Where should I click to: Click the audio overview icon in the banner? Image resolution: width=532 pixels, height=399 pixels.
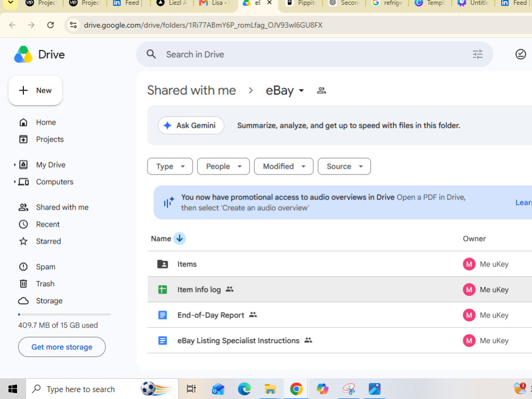(169, 203)
